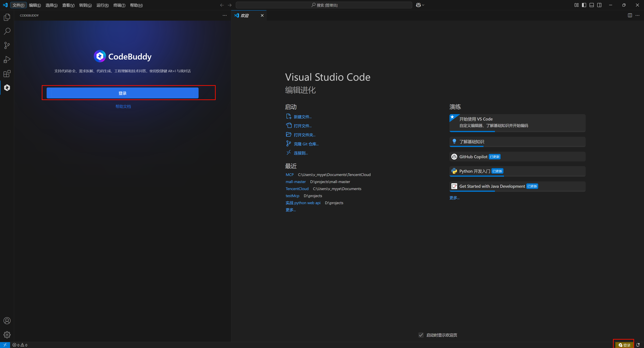Toggle the primary sidebar visibility
This screenshot has width=644, height=348.
(584, 5)
